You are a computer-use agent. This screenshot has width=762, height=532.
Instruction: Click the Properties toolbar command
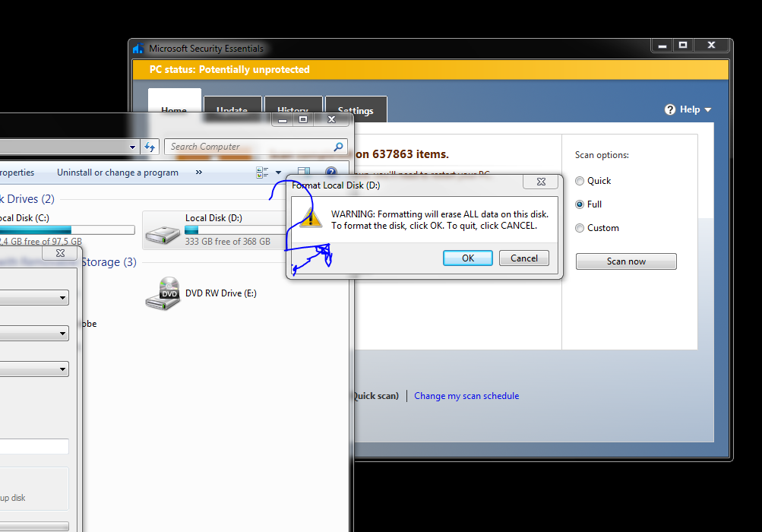(x=17, y=173)
